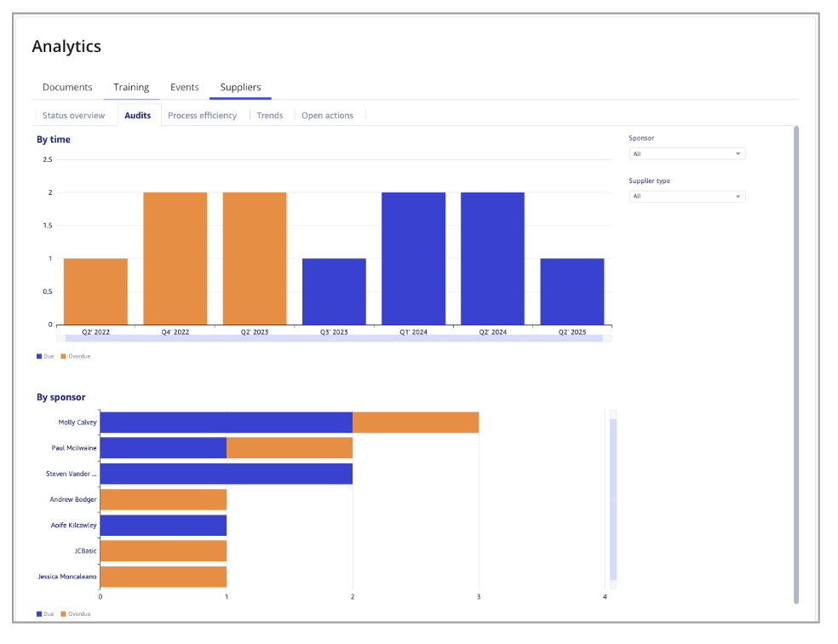
Task: Open the Sponsor filter dropdown
Action: 686,154
